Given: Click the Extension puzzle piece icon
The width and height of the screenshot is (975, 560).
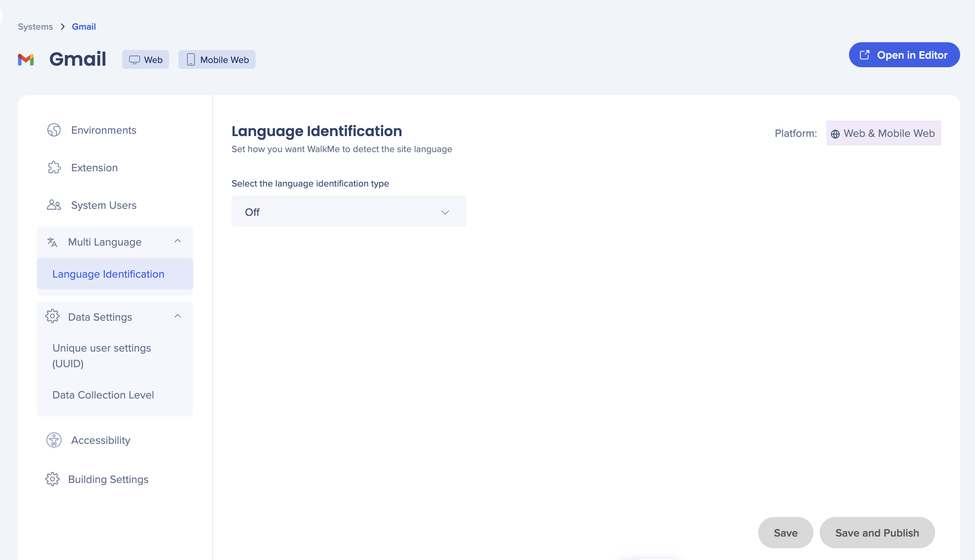Looking at the screenshot, I should click(x=54, y=167).
